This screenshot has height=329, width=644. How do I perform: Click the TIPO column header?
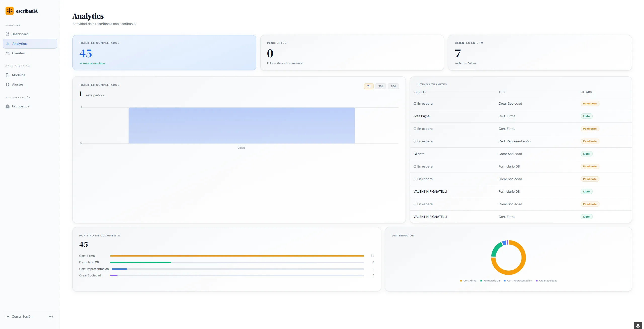coord(502,92)
